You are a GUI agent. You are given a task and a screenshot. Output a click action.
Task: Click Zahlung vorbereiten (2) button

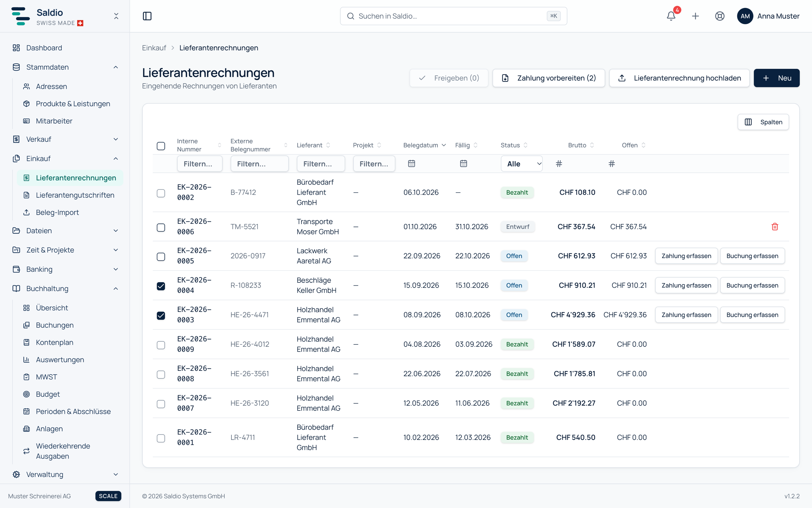(x=549, y=78)
